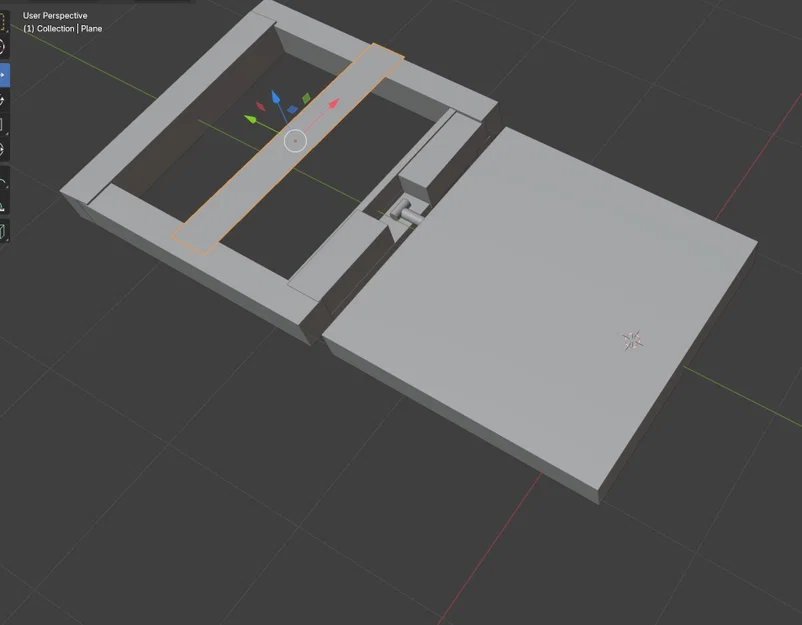Image resolution: width=802 pixels, height=625 pixels.
Task: Click the green plane handle of gizmo
Action: pos(306,98)
